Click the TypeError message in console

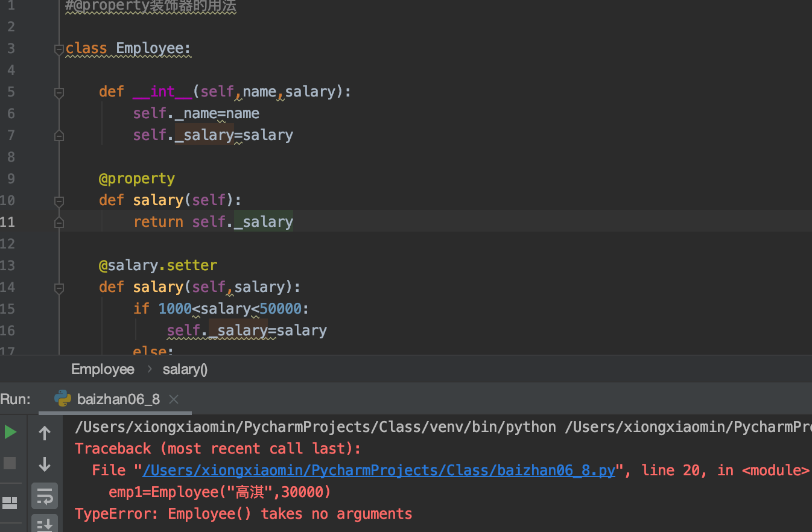(x=243, y=514)
